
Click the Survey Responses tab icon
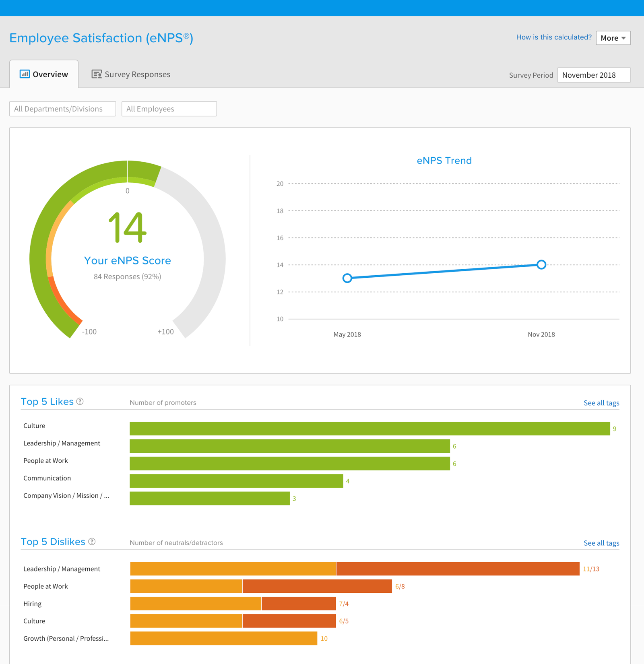97,74
